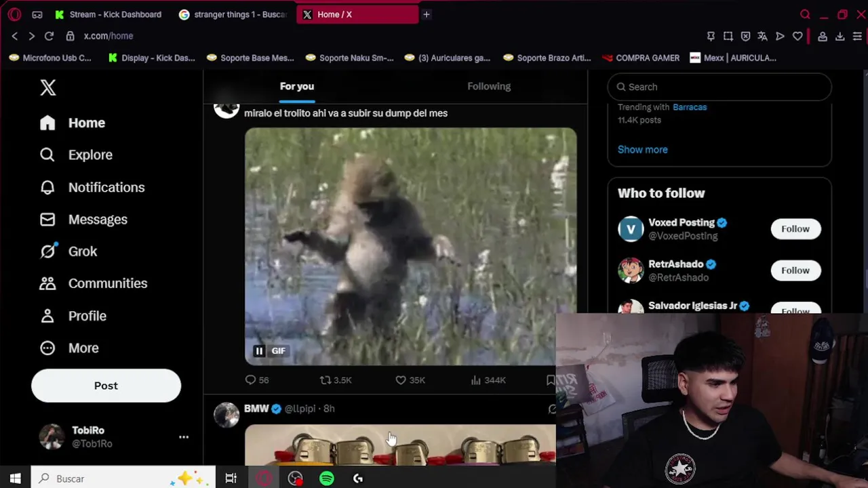Open Explore in the X sidebar
Screen dimensions: 868x488
click(x=76, y=155)
